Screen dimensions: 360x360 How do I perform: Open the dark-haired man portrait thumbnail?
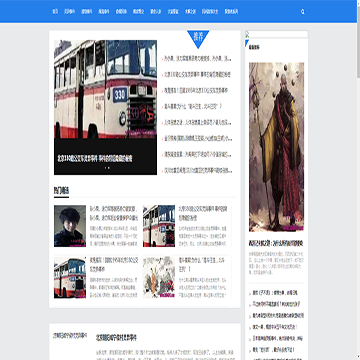click(x=70, y=226)
